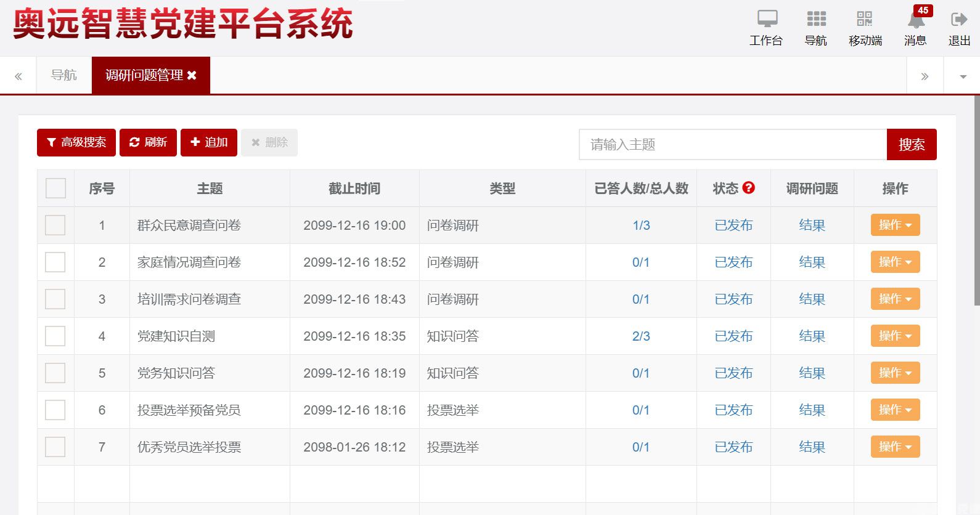This screenshot has height=515, width=980.
Task: Switch to the 导航 tab
Action: tap(64, 75)
